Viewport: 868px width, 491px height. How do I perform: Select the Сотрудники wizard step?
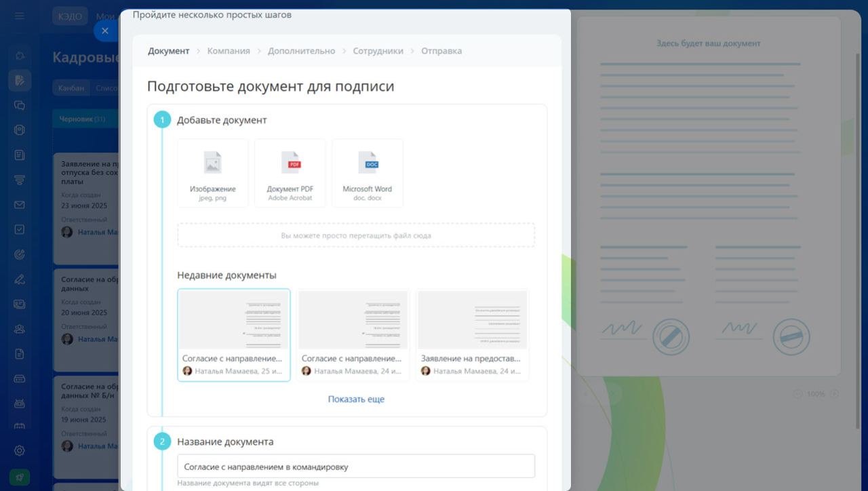[378, 51]
